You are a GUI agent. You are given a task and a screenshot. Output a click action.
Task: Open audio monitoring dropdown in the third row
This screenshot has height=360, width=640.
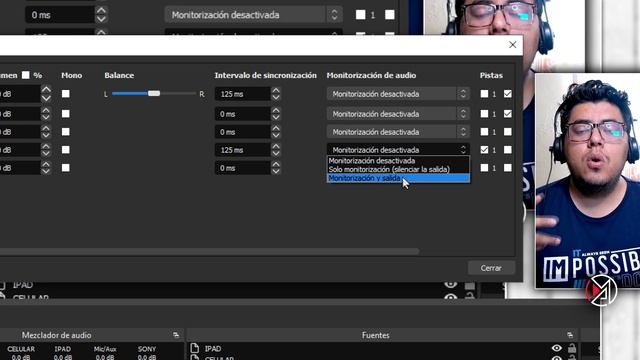(398, 132)
